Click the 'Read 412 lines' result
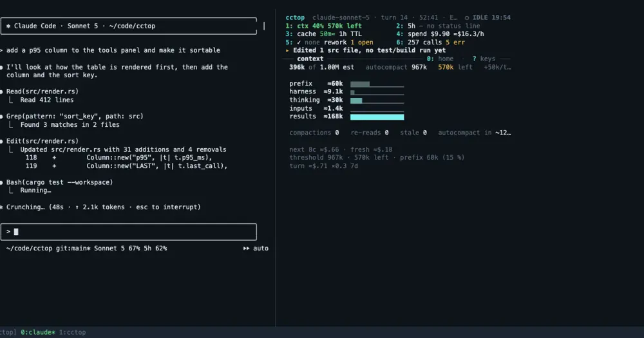 coord(47,100)
